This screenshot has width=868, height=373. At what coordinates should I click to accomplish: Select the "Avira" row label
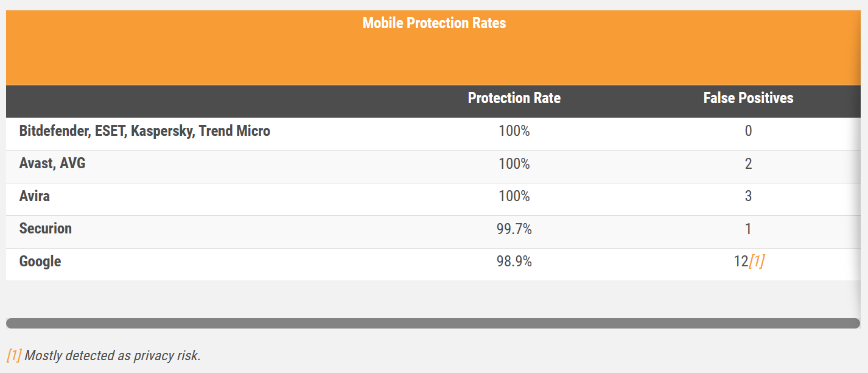coord(35,196)
